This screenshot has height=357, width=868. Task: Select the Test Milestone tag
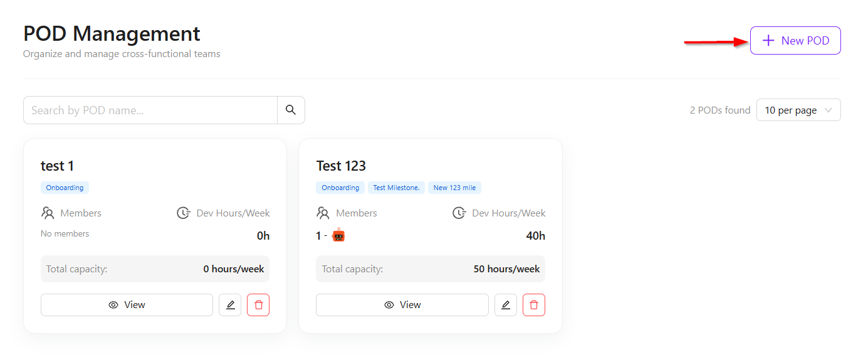point(397,188)
